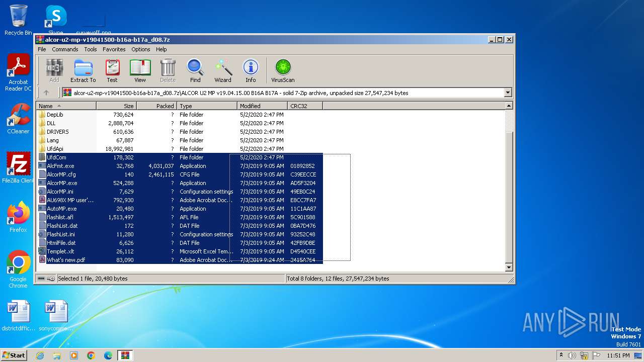Sort by Packed column header
Viewport: 644px width, 362px height.
(x=157, y=106)
